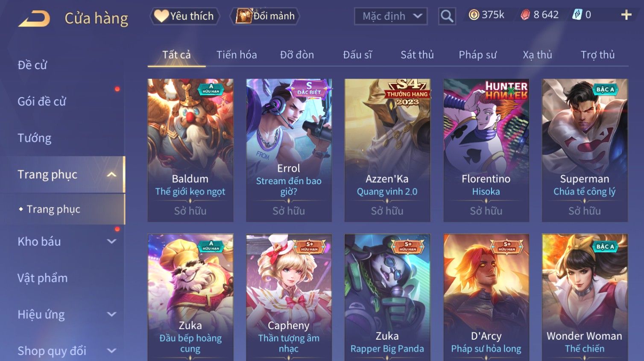The image size is (644, 361).
Task: Click the plus icon to add currency
Action: tap(626, 15)
